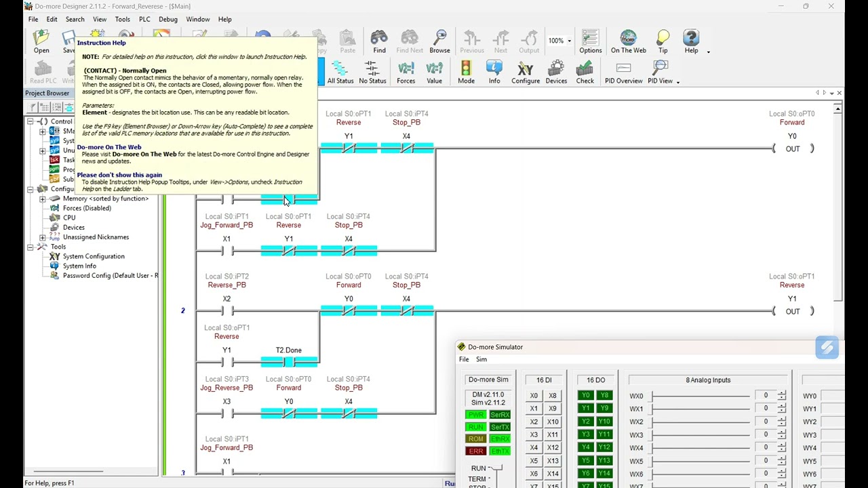Select the CPU tree item
The height and width of the screenshot is (488, 868).
tap(69, 218)
